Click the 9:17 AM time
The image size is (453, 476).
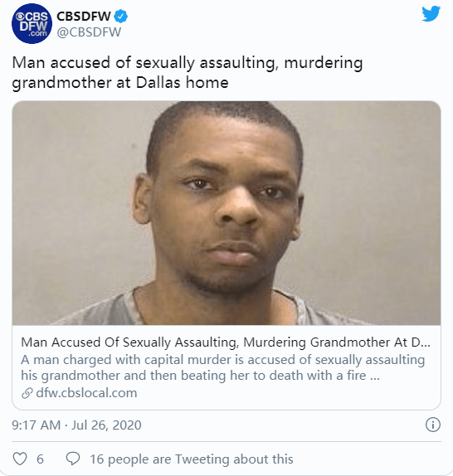pyautogui.click(x=37, y=425)
